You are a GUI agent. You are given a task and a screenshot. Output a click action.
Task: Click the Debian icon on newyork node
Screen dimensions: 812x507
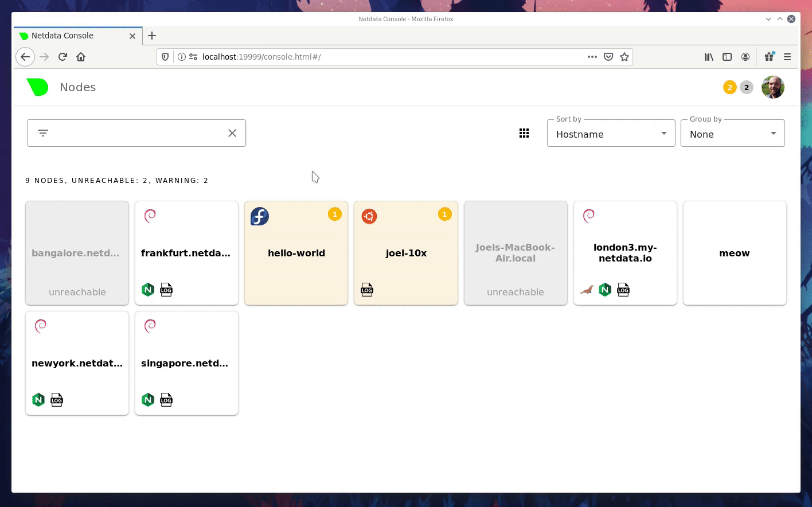click(x=41, y=326)
